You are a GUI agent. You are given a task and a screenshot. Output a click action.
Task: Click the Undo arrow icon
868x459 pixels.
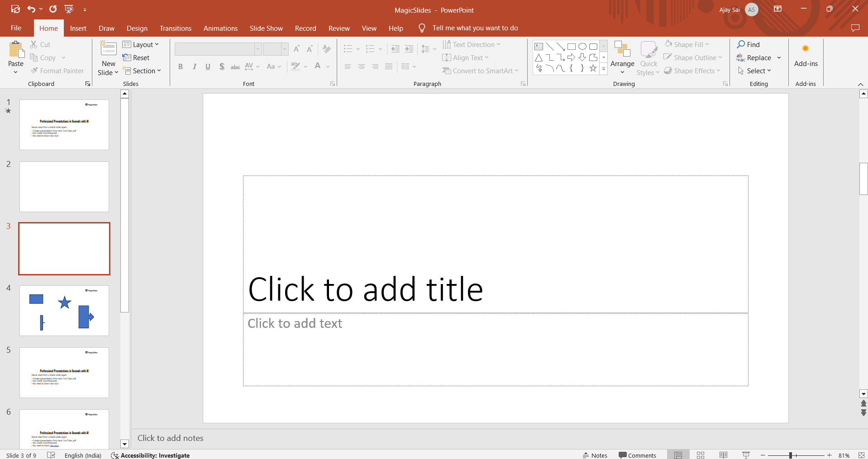[x=31, y=9]
